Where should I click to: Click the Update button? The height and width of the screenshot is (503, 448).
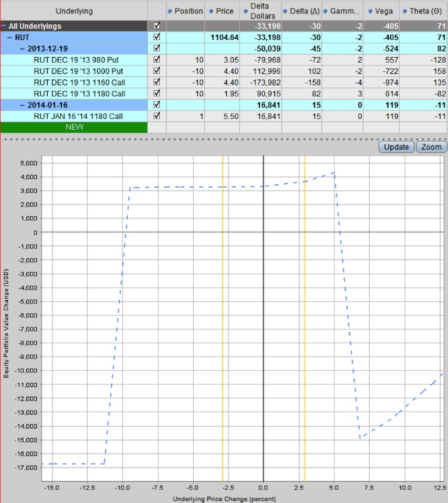point(396,147)
